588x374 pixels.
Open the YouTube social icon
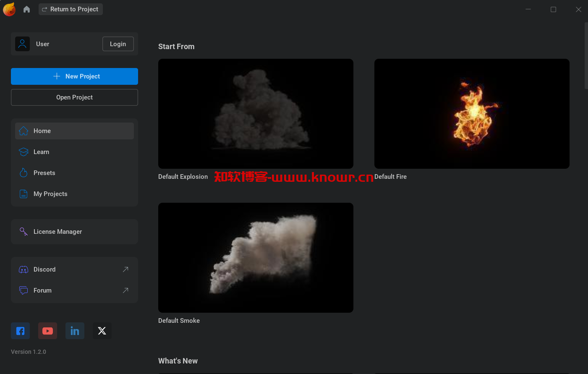click(47, 331)
